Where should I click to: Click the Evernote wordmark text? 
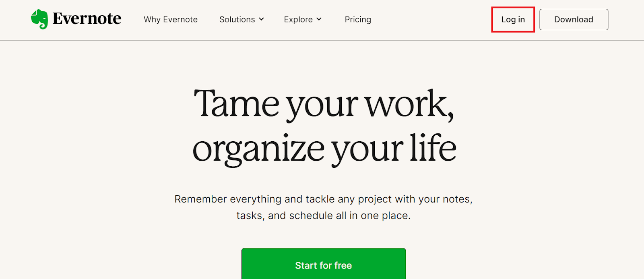(87, 19)
